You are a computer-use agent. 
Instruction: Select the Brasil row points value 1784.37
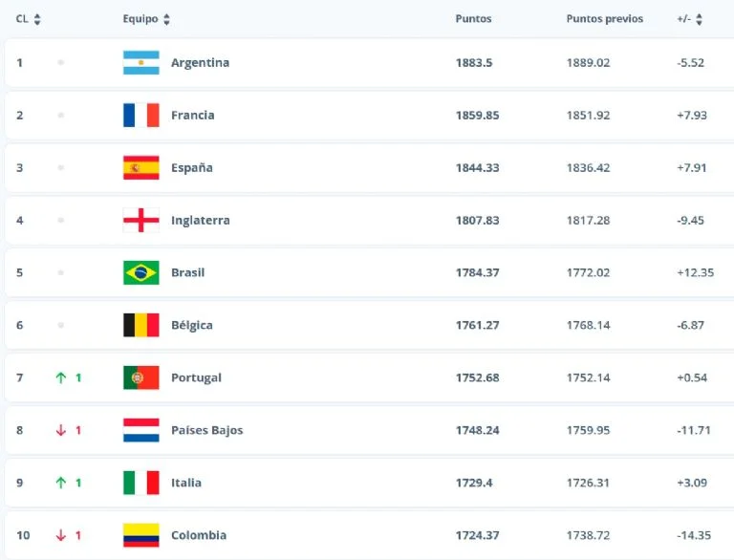[x=477, y=273]
